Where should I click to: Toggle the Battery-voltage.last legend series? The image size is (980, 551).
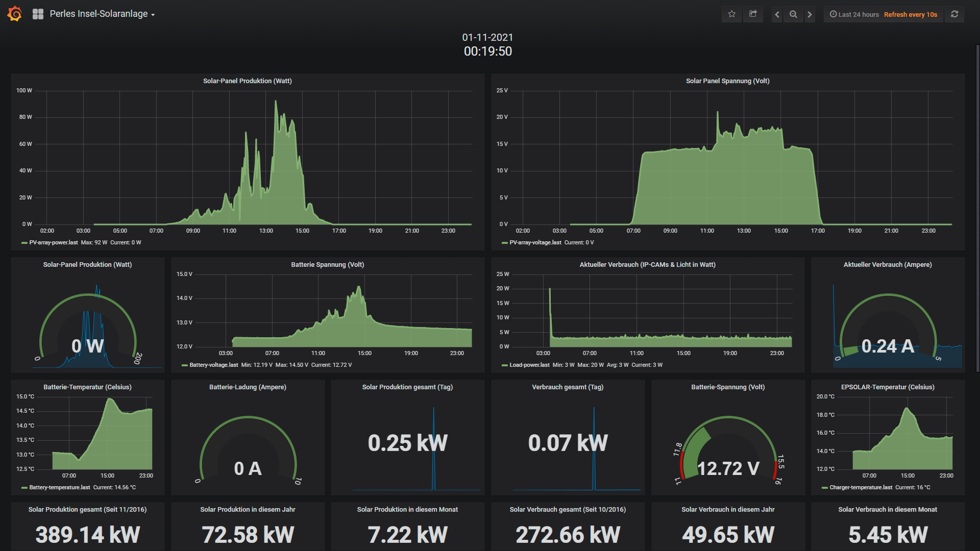(213, 365)
